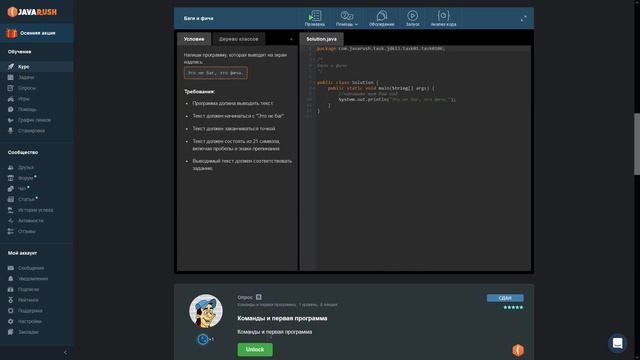Click the Опрос label icon

coord(258,297)
